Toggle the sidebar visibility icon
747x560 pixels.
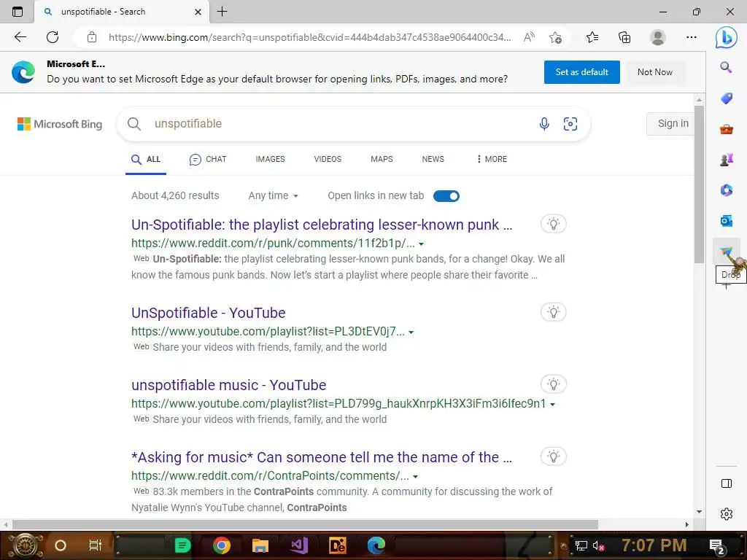tap(726, 483)
